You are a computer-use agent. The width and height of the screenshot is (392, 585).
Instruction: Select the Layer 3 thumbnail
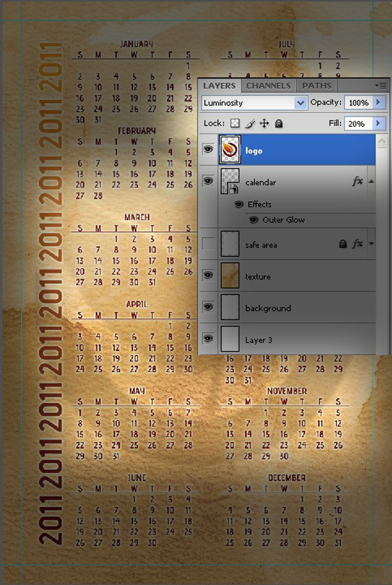230,338
